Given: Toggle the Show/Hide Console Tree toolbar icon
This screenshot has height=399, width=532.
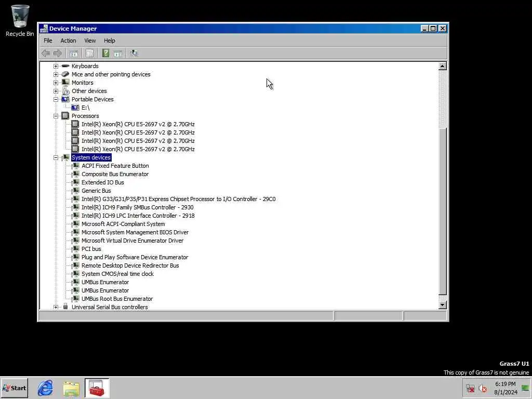Looking at the screenshot, I should [x=74, y=53].
